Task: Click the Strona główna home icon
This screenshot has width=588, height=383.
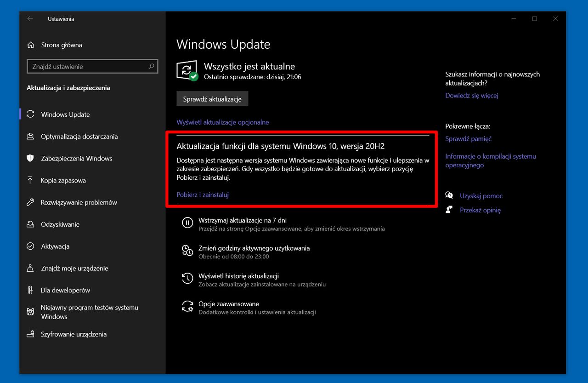Action: pos(31,45)
